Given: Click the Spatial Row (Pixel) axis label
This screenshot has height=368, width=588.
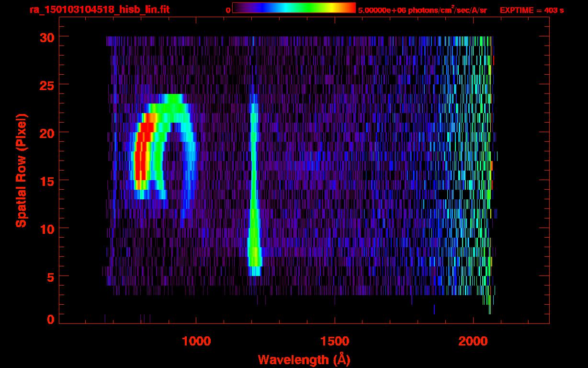Looking at the screenshot, I should [21, 170].
